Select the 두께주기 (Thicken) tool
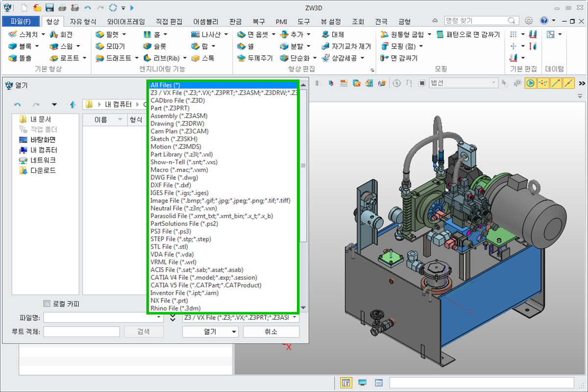 (255, 58)
